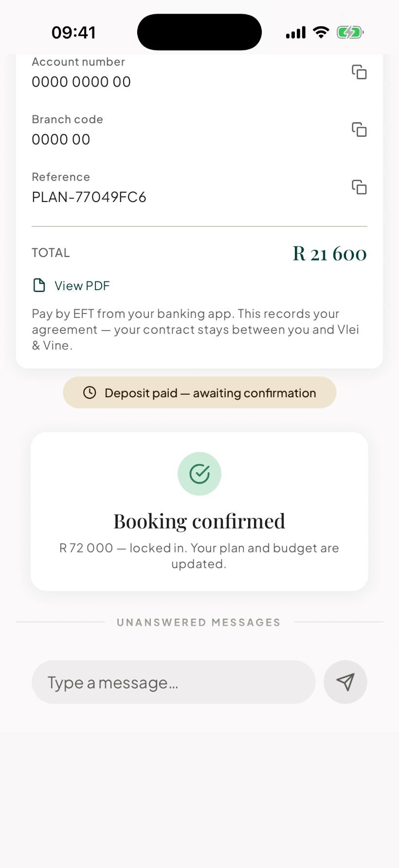Tap the reference value PLAN-77049FC6
Screen dimensions: 399x868
89,197
